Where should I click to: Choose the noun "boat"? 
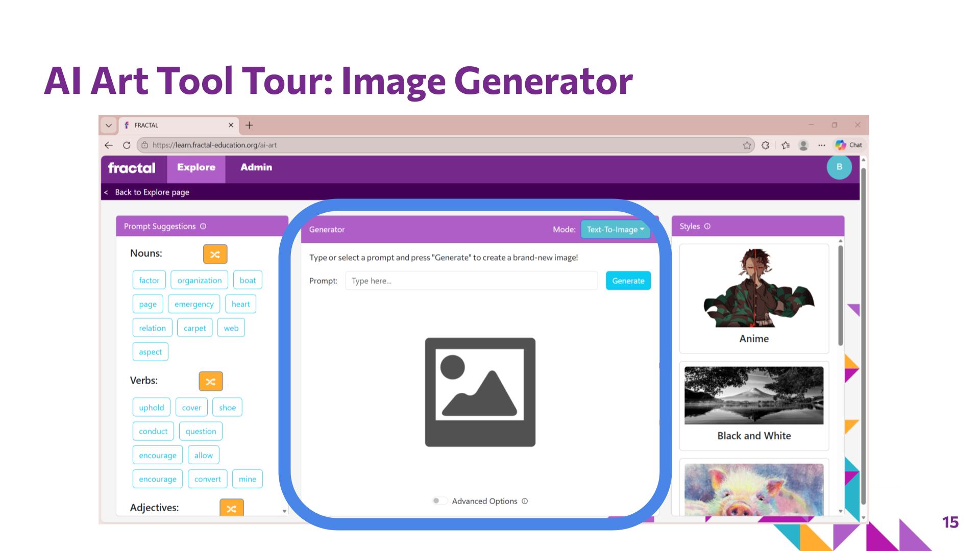tap(248, 280)
